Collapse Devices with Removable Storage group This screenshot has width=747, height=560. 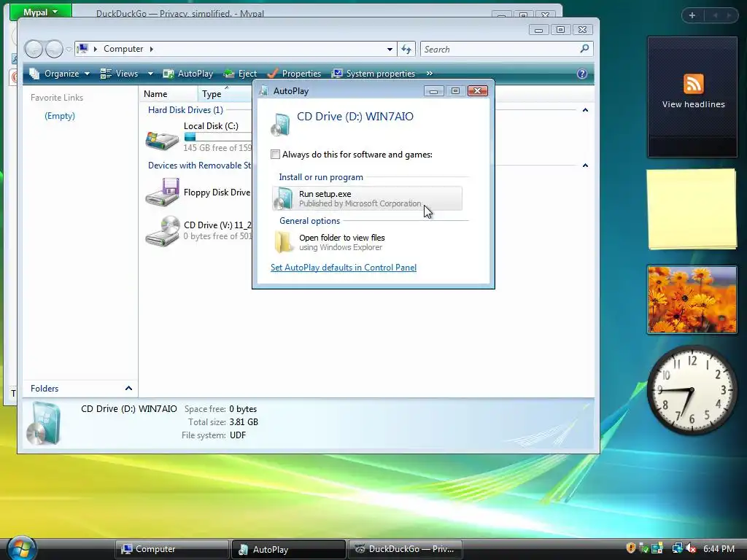[x=586, y=166]
